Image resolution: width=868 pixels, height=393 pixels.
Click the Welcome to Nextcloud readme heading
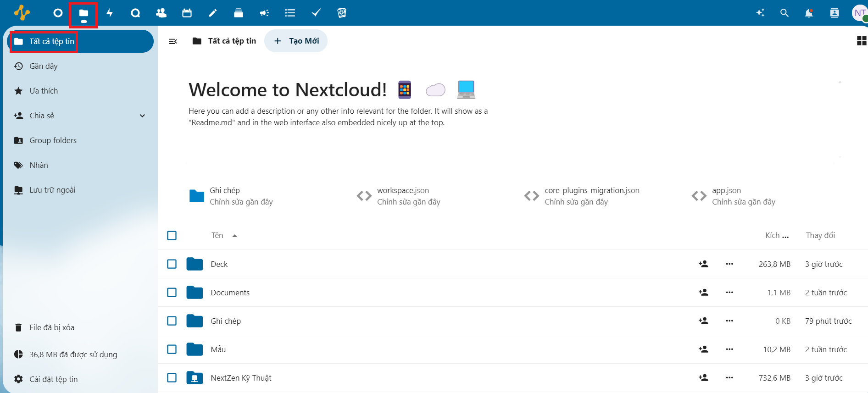(288, 90)
